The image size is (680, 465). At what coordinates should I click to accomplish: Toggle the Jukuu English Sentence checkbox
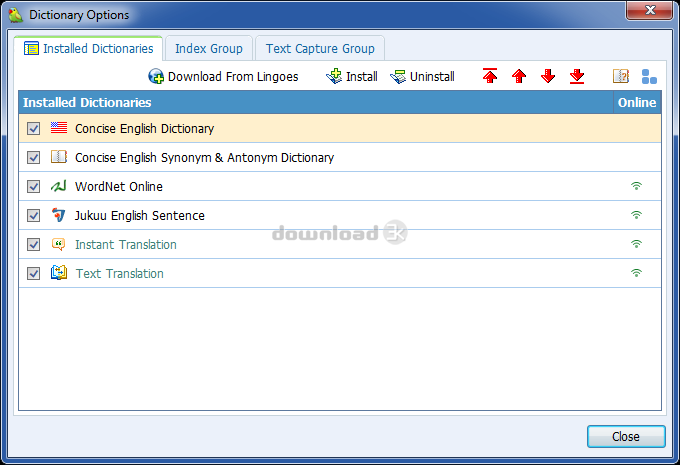33,216
